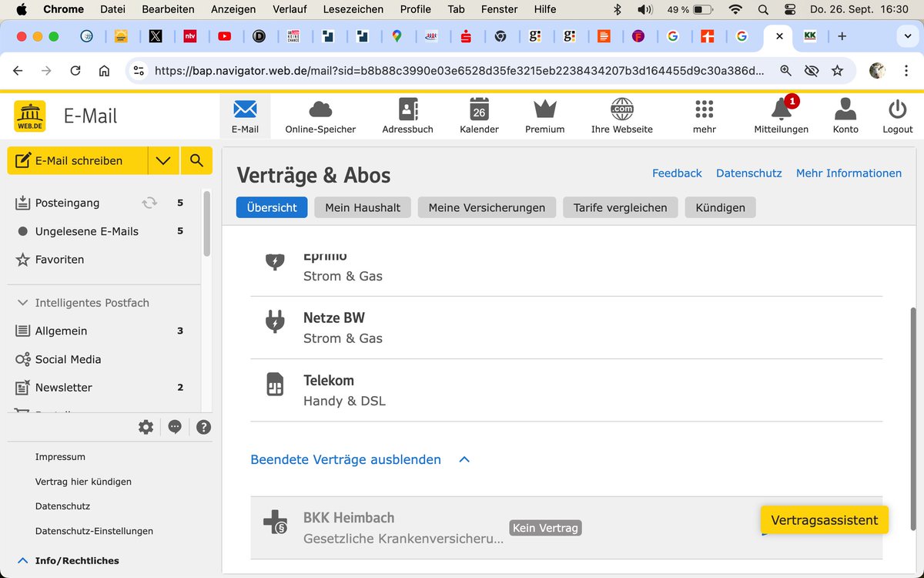This screenshot has width=924, height=578.
Task: Click the browser back arrow
Action: click(18, 71)
